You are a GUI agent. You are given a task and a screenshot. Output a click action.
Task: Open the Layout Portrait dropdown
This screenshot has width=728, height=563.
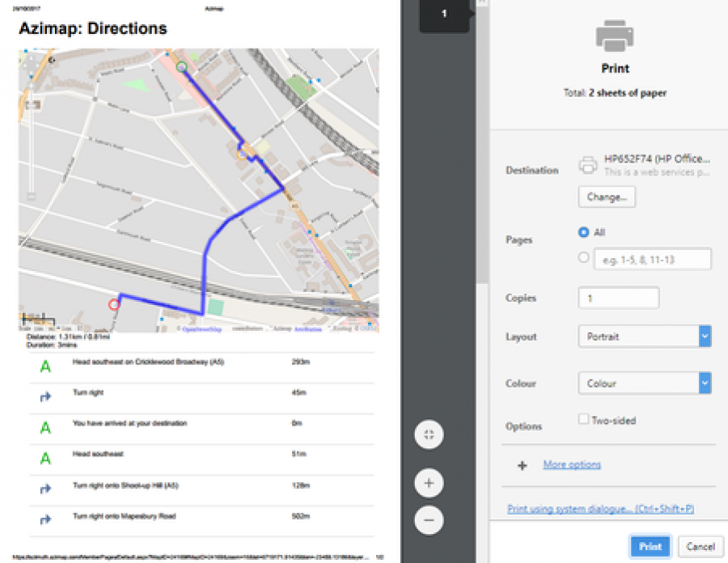[645, 337]
